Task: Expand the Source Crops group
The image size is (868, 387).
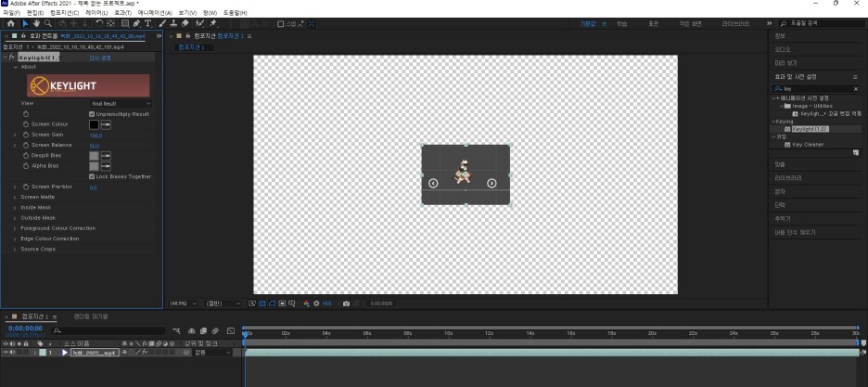Action: click(15, 249)
